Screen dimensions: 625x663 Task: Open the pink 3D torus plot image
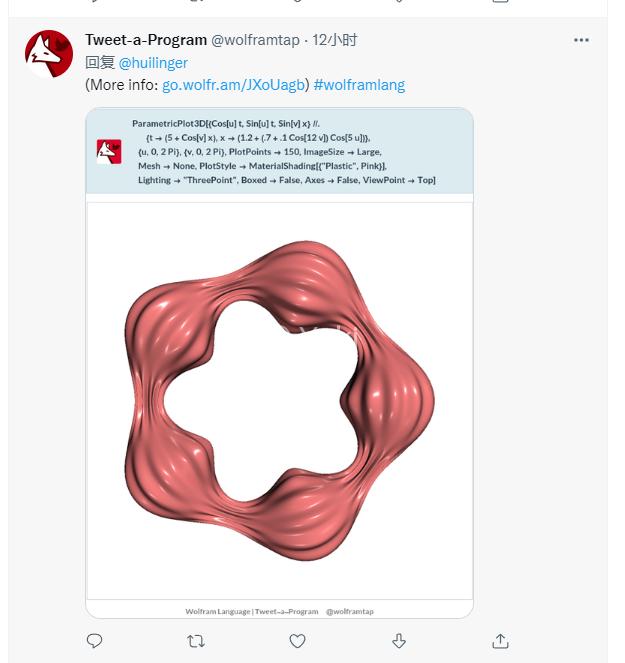[279, 400]
